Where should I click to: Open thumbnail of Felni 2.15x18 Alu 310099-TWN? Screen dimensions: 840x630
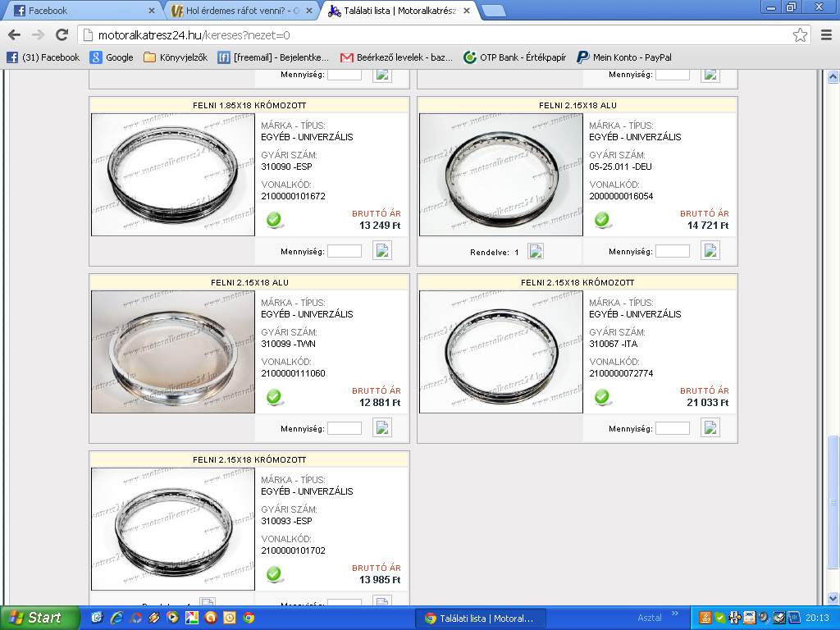pos(173,351)
